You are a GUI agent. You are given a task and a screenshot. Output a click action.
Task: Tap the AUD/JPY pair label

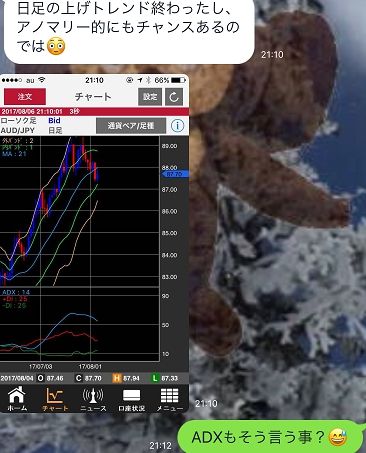(18, 130)
